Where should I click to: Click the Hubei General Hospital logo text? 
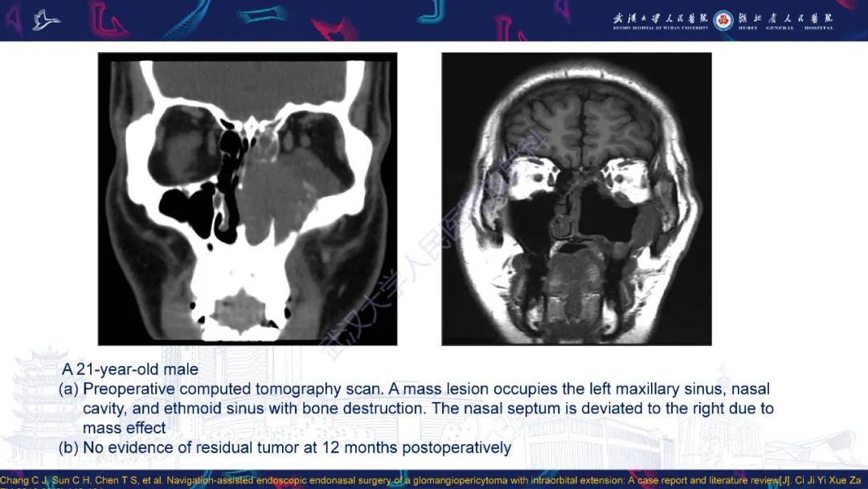[785, 20]
